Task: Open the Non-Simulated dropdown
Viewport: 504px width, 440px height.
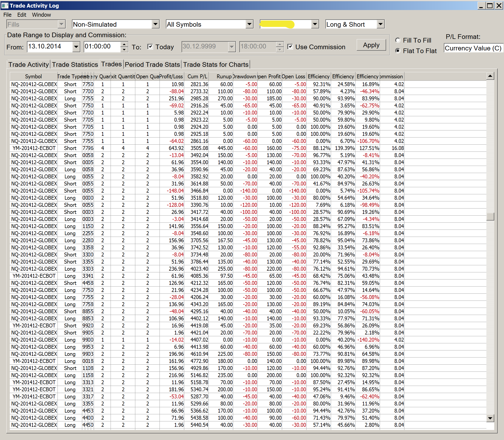Action: [155, 24]
